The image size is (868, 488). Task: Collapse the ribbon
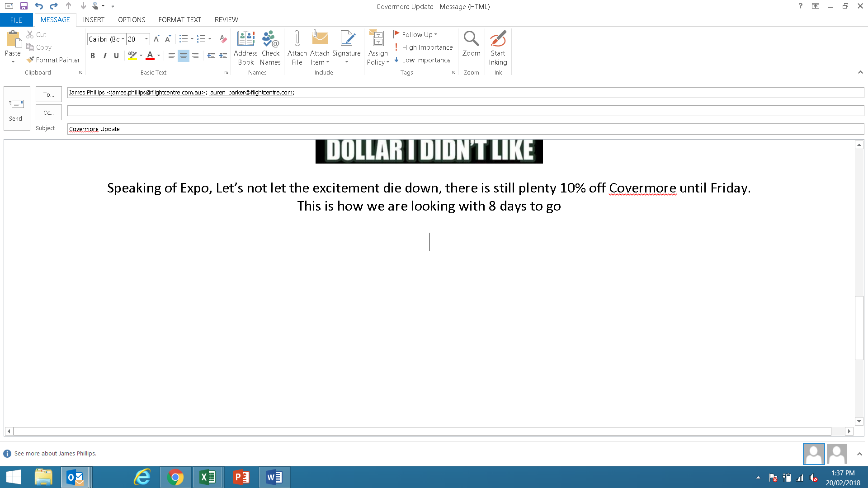(x=860, y=72)
